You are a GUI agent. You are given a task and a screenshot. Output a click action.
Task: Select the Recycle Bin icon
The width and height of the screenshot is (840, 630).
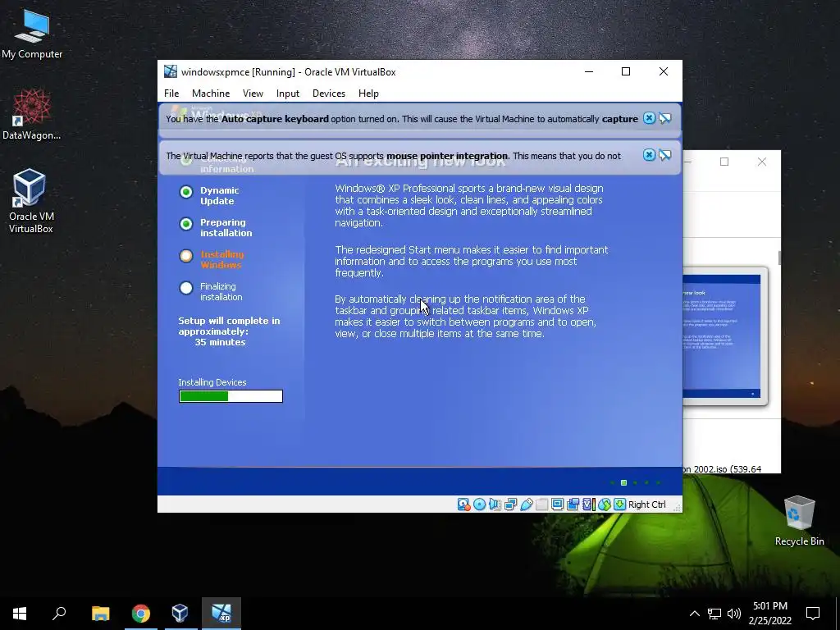point(799,521)
